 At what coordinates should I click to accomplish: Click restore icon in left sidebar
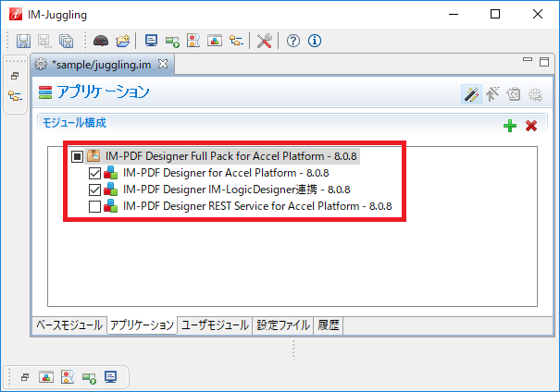(15, 76)
